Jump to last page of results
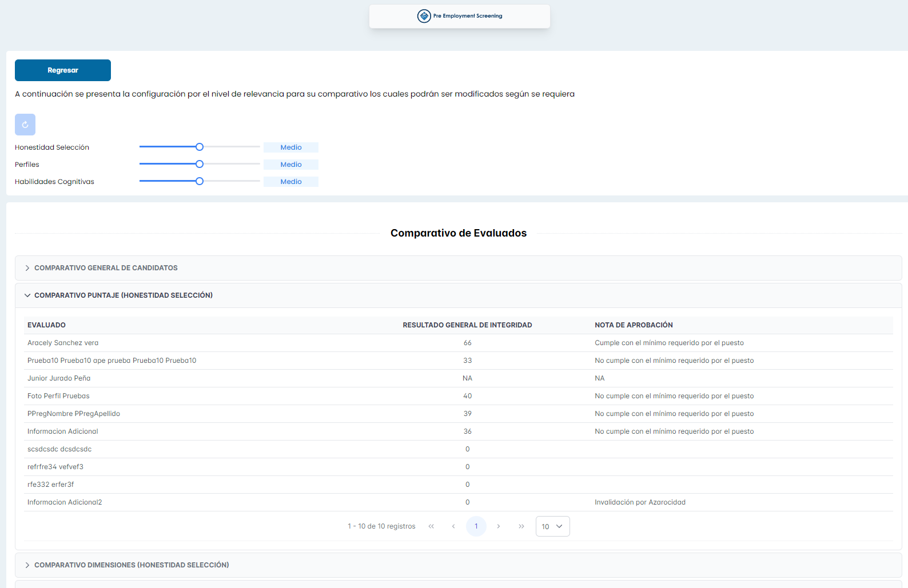 pyautogui.click(x=521, y=526)
